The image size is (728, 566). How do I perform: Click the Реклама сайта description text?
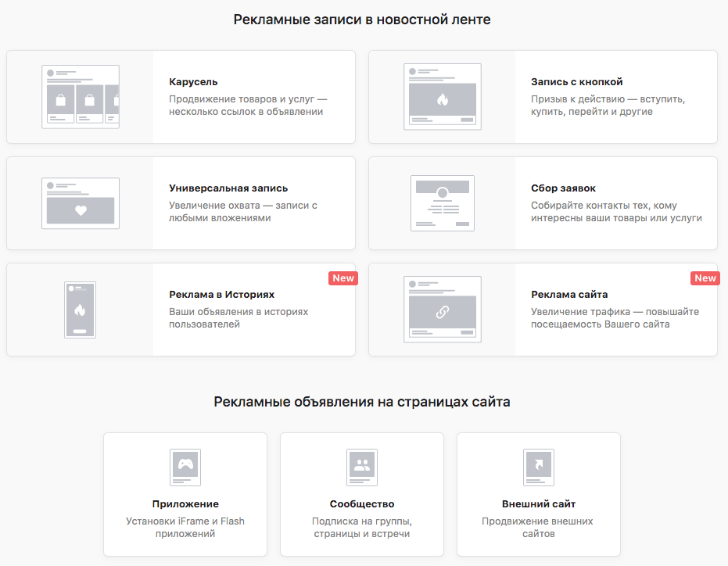(615, 318)
